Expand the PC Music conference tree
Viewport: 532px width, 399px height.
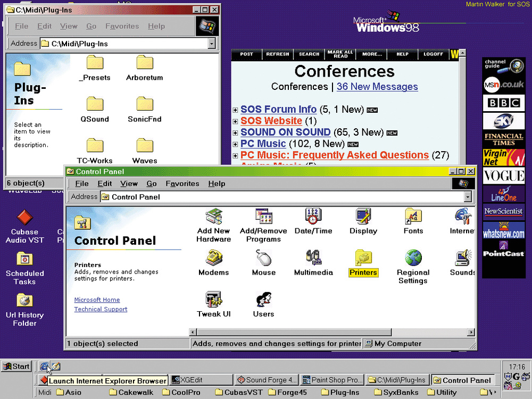pos(235,144)
